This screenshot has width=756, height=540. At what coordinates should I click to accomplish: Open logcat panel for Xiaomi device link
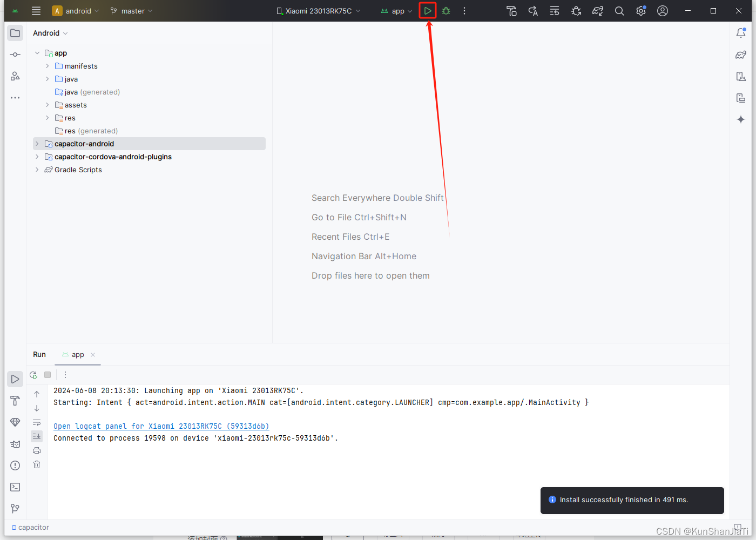click(161, 426)
